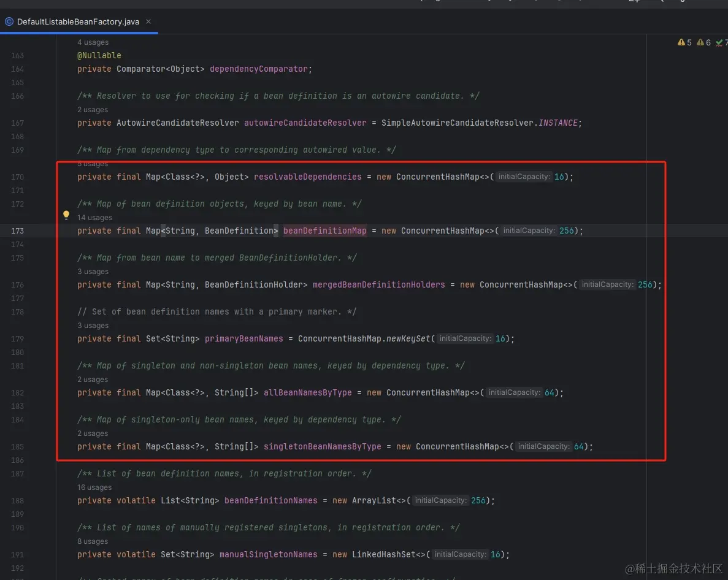Click the singletonBeanNamesByType field name
728x580 pixels.
(322, 446)
